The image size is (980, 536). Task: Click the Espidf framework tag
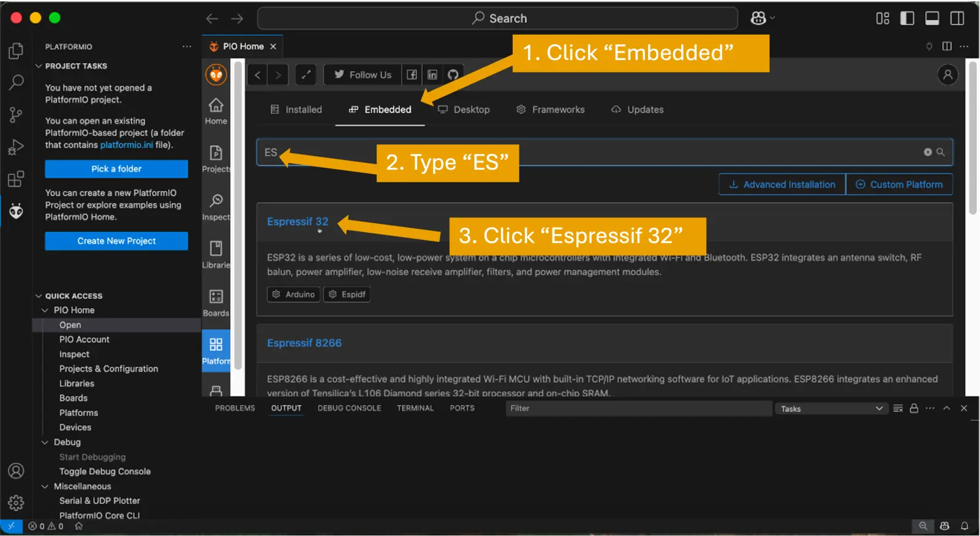coord(347,295)
